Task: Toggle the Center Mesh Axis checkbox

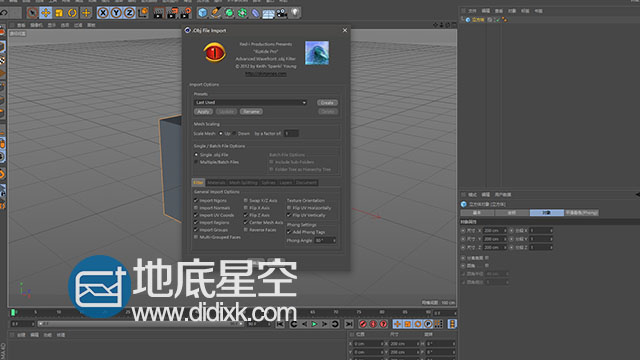Action: (x=246, y=222)
